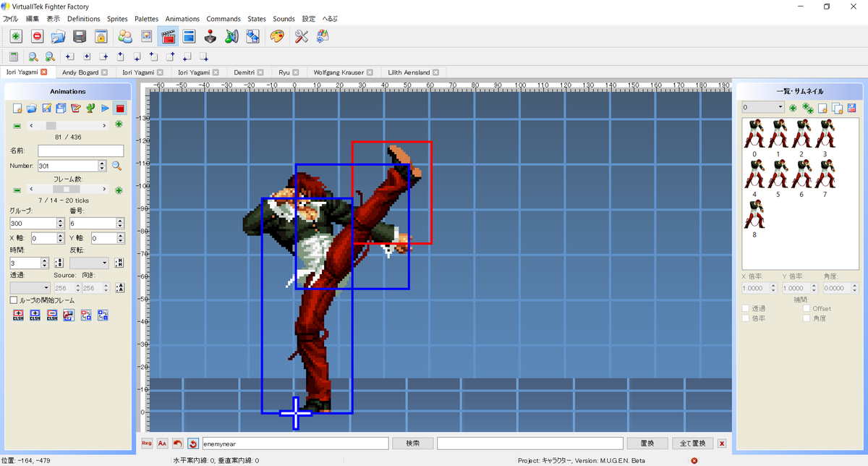Click the animation selector slider track
Viewport: 868px width, 466px height.
tap(69, 125)
